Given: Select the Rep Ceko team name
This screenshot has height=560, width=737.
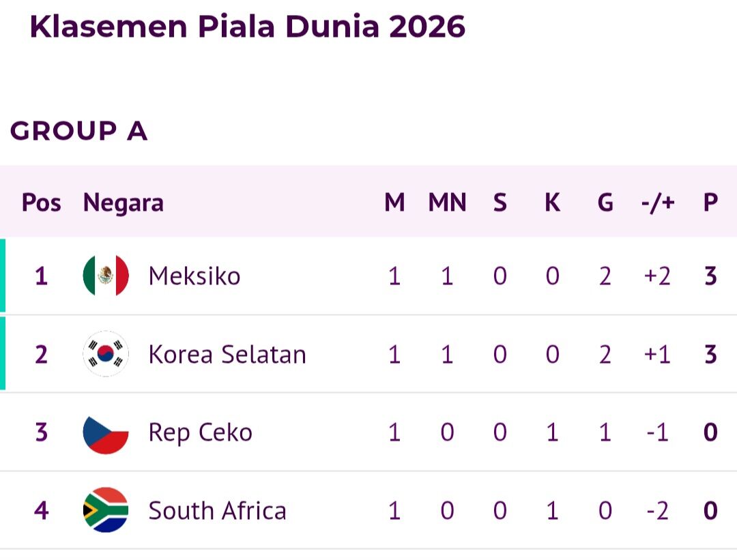Looking at the screenshot, I should pyautogui.click(x=200, y=432).
